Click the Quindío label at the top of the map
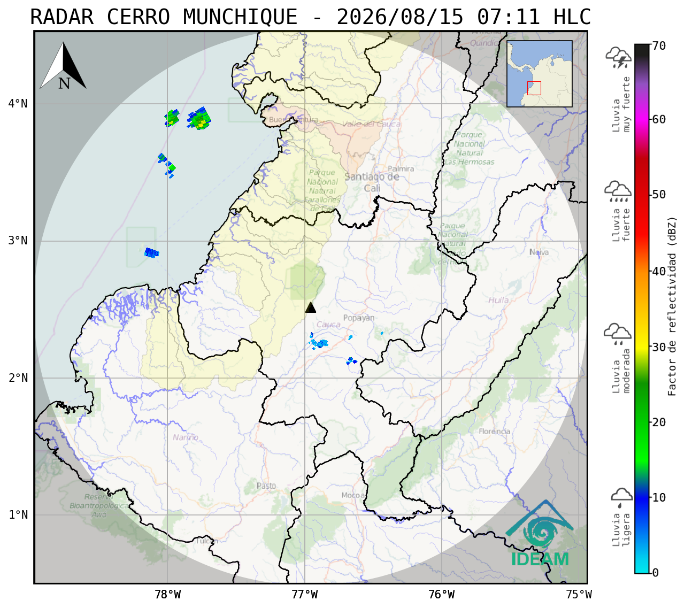This screenshot has width=700, height=608. click(486, 42)
